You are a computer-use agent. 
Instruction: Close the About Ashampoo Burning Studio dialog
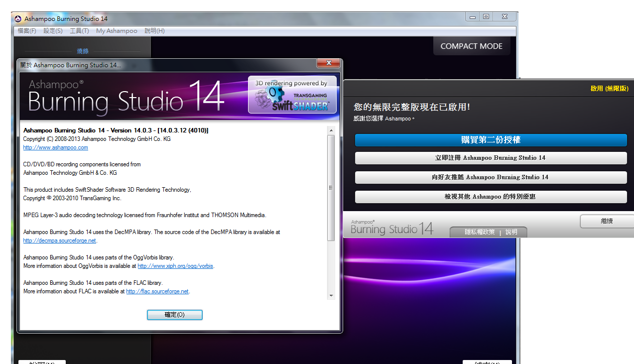(x=329, y=63)
